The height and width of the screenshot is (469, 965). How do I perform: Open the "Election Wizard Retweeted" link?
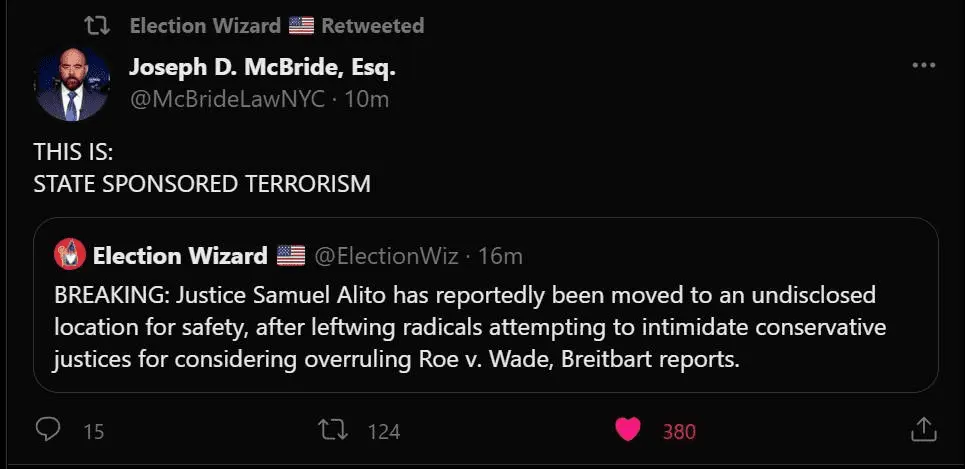pos(276,25)
